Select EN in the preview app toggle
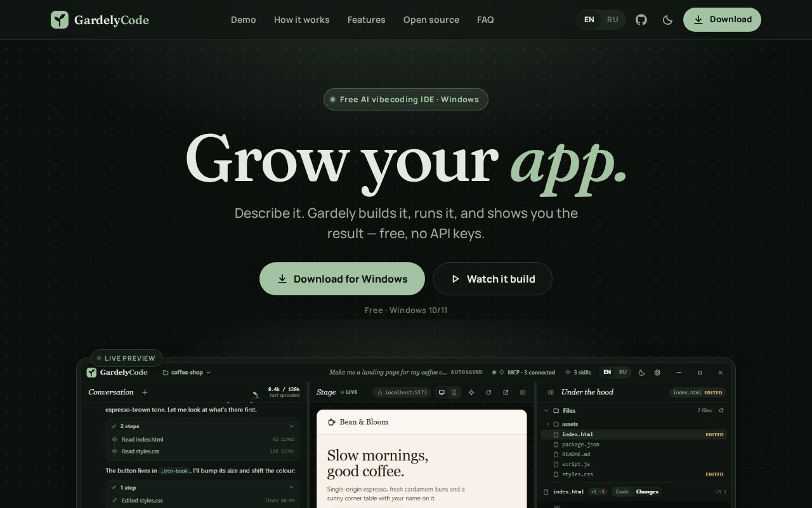The width and height of the screenshot is (812, 508). 607,373
